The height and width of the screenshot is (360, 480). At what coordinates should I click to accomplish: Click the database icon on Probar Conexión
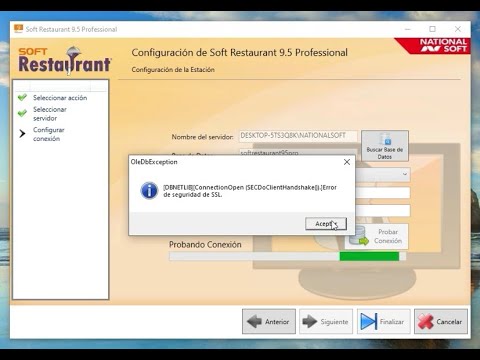coord(359,236)
